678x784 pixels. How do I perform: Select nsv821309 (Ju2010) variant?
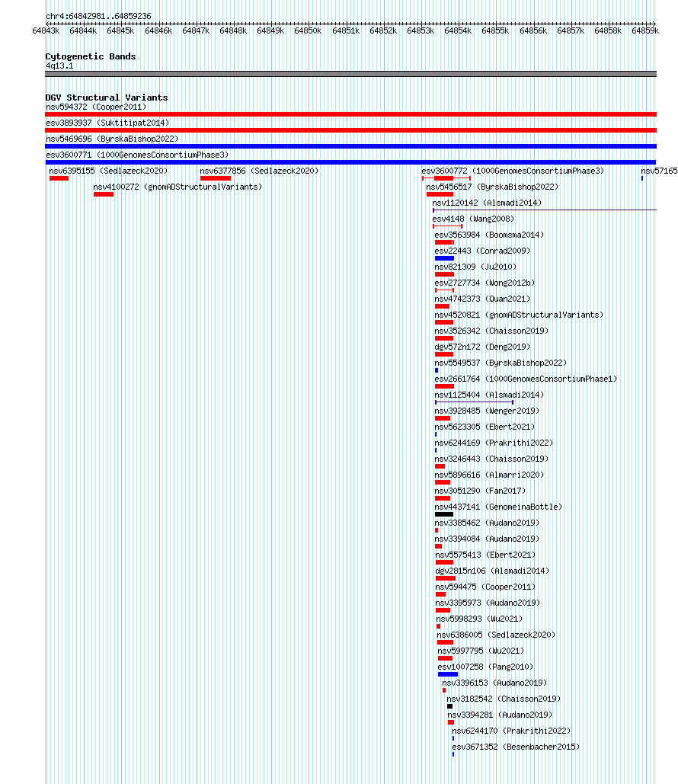475,267
